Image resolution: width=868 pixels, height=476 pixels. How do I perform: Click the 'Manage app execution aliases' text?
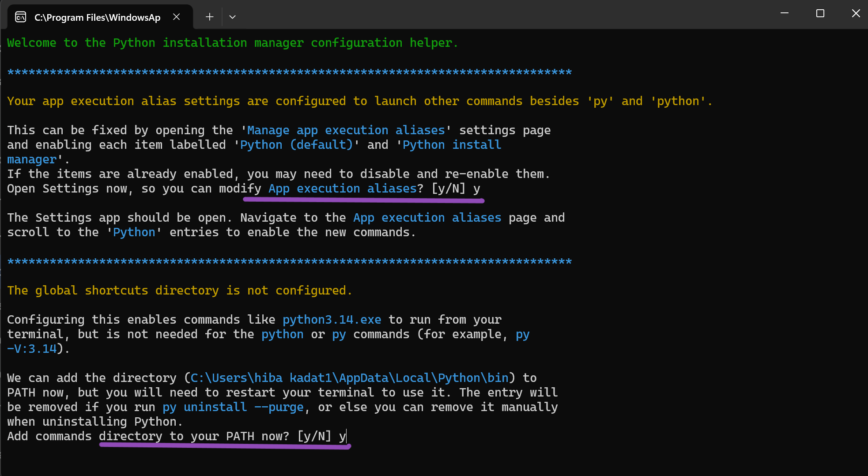click(346, 130)
